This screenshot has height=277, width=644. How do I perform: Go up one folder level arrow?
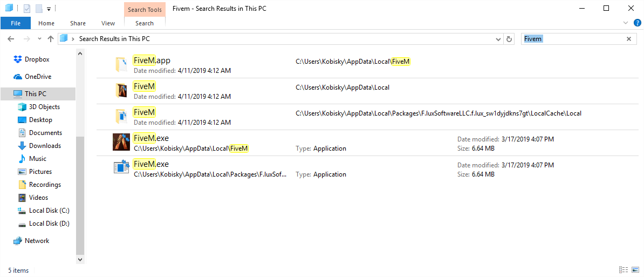tap(51, 39)
